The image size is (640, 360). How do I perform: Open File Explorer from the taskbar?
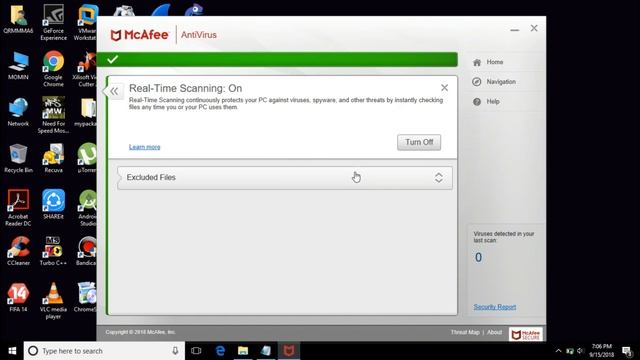coord(243,351)
